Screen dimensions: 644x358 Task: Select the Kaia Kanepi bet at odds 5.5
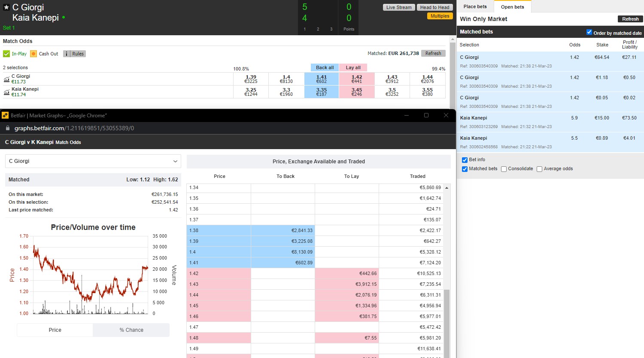550,142
